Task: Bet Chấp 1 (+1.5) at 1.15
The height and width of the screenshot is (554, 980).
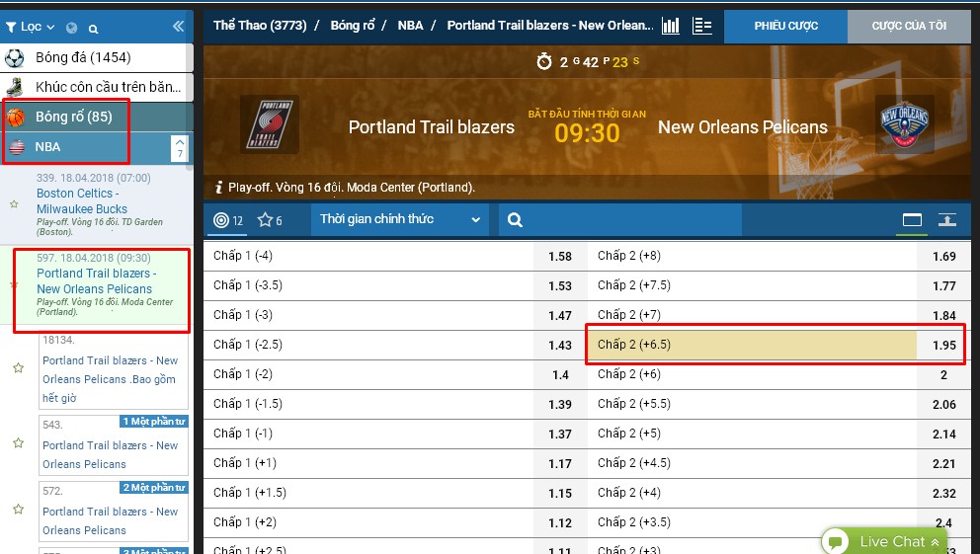Action: point(395,493)
